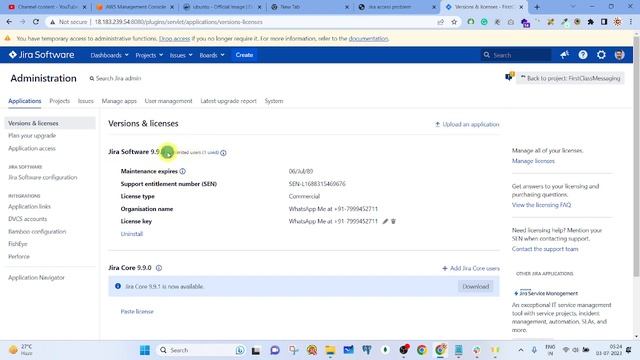This screenshot has height=360, width=640.
Task: Open Plan your upgrade in sidebar
Action: 32,136
